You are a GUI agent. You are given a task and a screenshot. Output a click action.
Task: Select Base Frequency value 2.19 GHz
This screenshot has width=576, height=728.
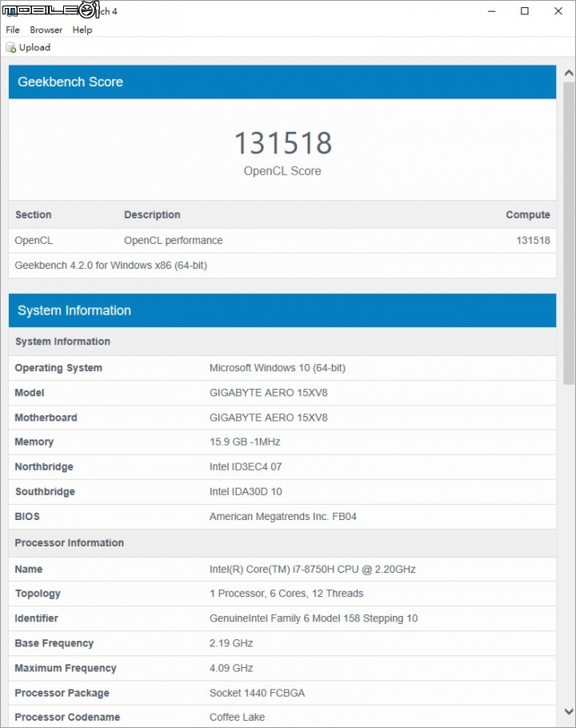coord(231,643)
